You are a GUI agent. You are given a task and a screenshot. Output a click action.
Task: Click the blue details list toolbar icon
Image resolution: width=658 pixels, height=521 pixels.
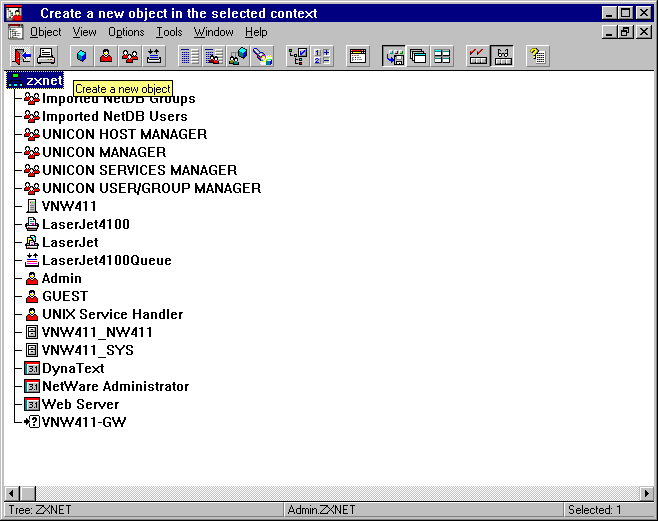(x=190, y=56)
